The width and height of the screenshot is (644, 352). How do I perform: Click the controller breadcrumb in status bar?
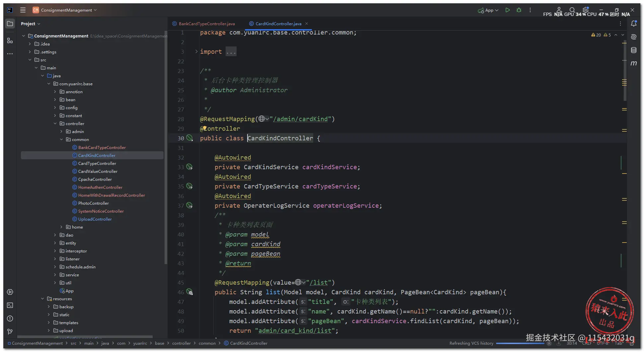(181, 343)
